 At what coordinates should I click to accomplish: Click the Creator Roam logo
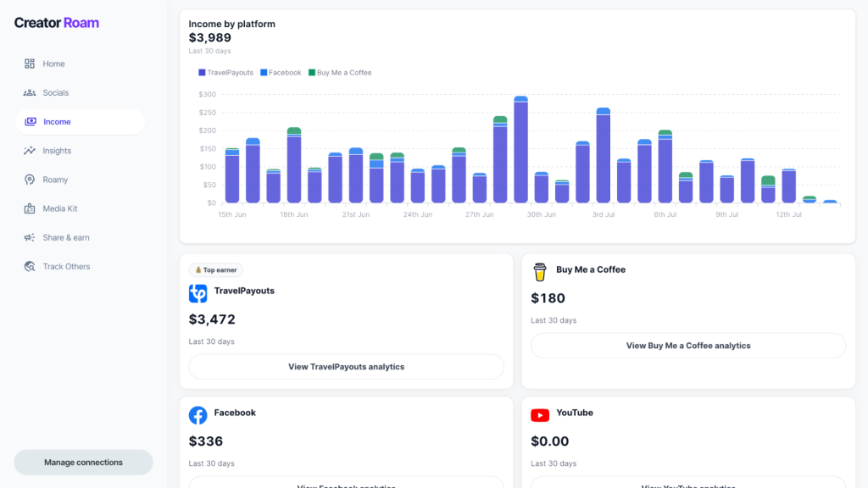point(57,23)
